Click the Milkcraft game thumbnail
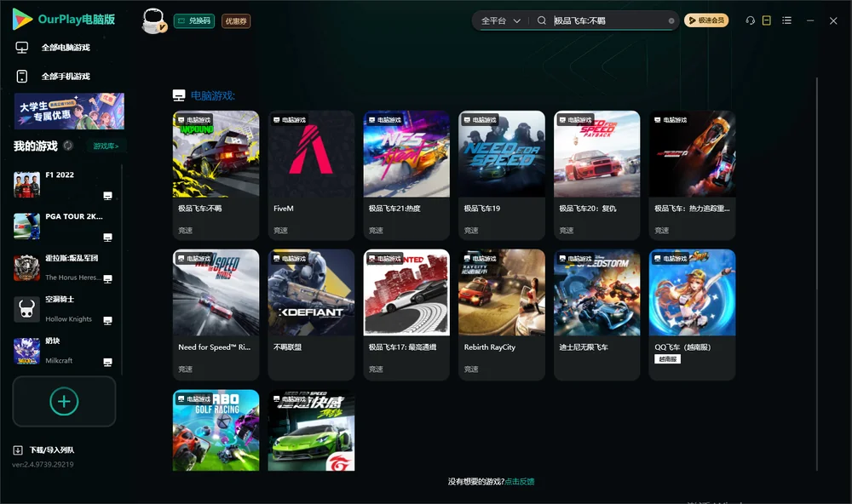 [x=26, y=351]
